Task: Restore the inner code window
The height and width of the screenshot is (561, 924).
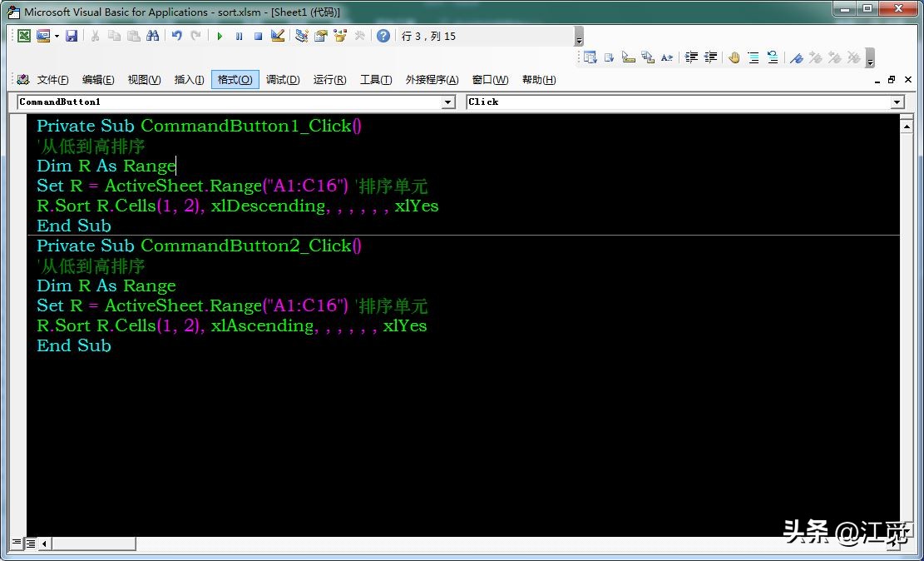Action: tap(891, 80)
